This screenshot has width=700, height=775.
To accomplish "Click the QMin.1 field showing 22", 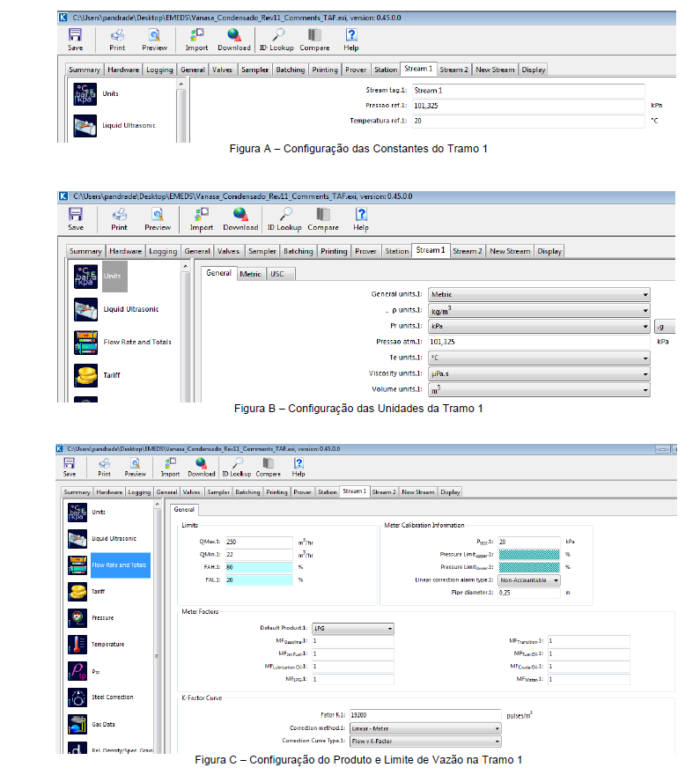I will pos(259,555).
